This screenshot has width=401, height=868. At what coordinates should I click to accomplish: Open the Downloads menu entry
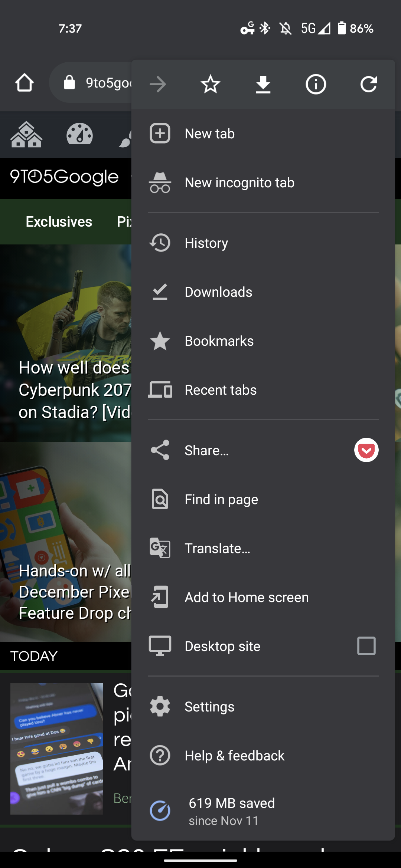(218, 292)
